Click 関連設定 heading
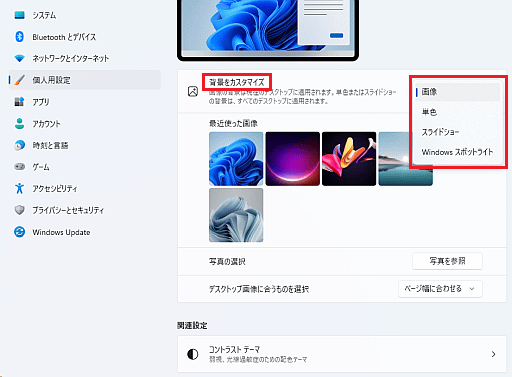Screen dimensions: 512x377 pos(192,325)
